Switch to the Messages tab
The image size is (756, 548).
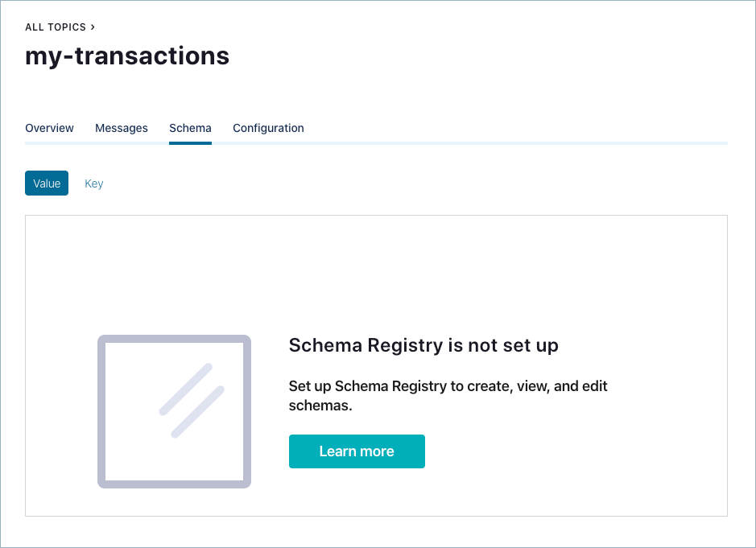point(122,128)
